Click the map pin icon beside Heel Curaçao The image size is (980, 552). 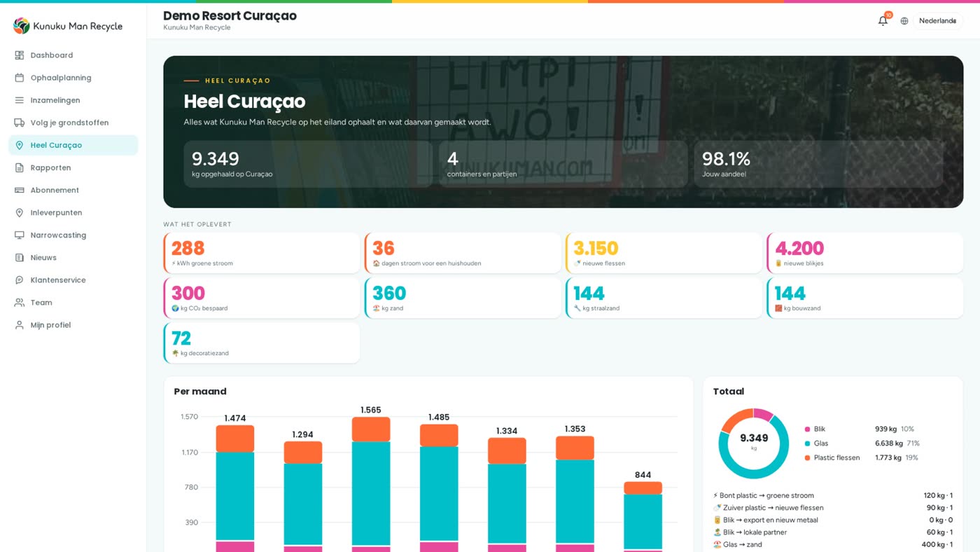(20, 145)
